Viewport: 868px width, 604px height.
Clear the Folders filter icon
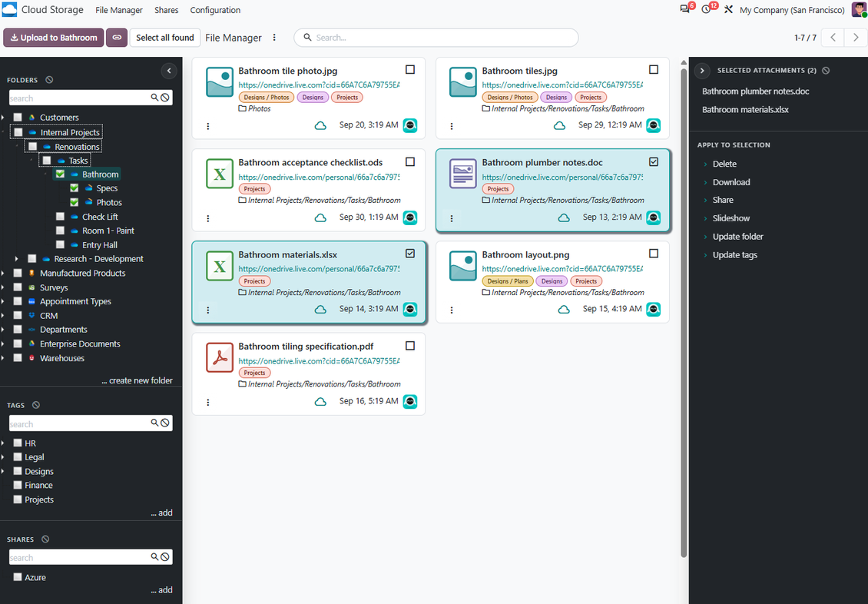(49, 80)
